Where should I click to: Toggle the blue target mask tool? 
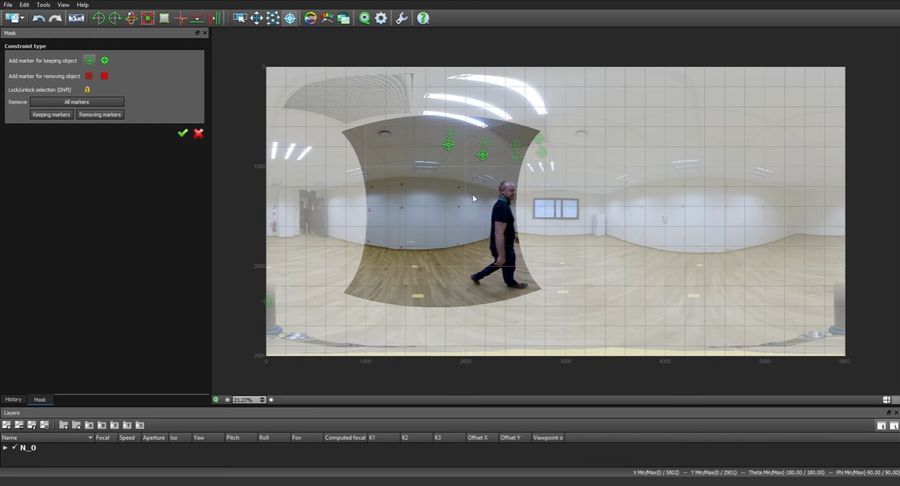pos(290,18)
